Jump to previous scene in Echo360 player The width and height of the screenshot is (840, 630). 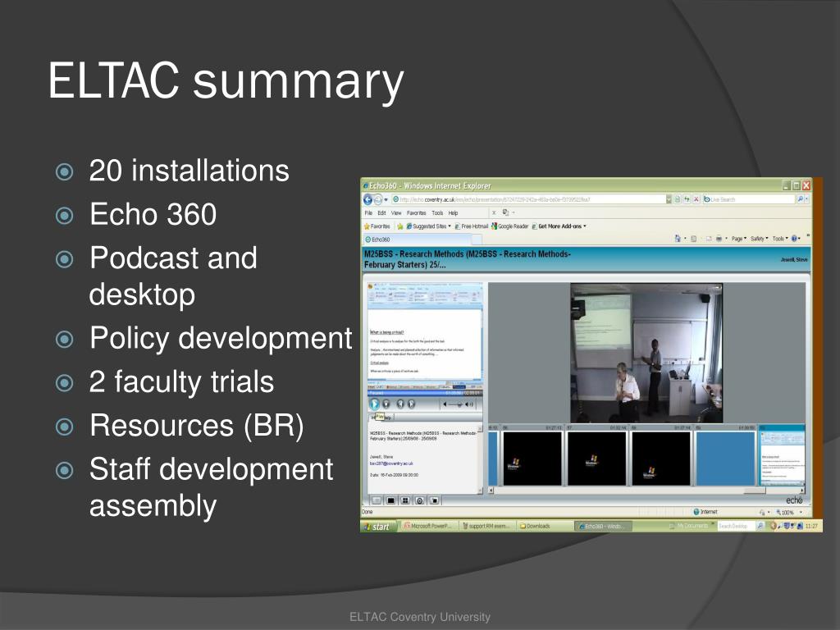[x=400, y=404]
